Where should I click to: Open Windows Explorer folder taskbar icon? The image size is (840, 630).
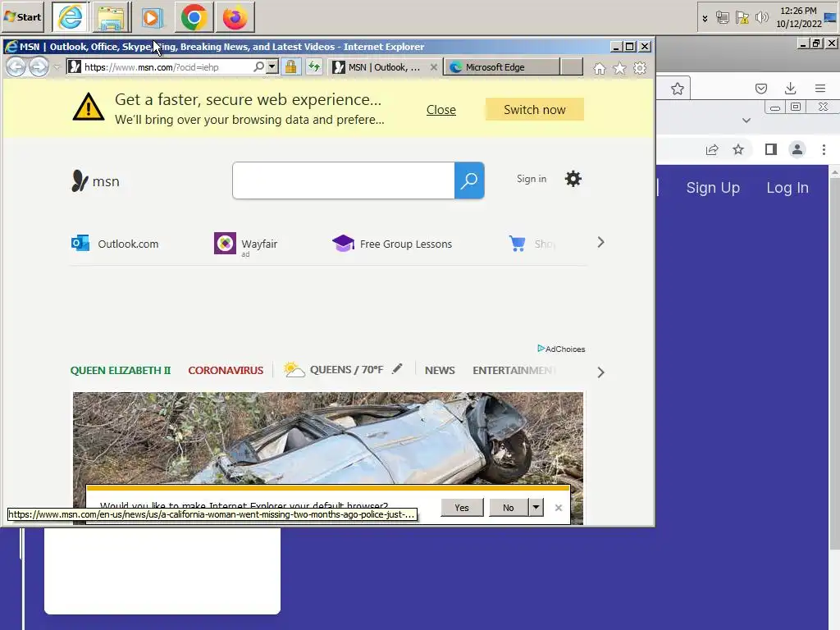pyautogui.click(x=112, y=17)
